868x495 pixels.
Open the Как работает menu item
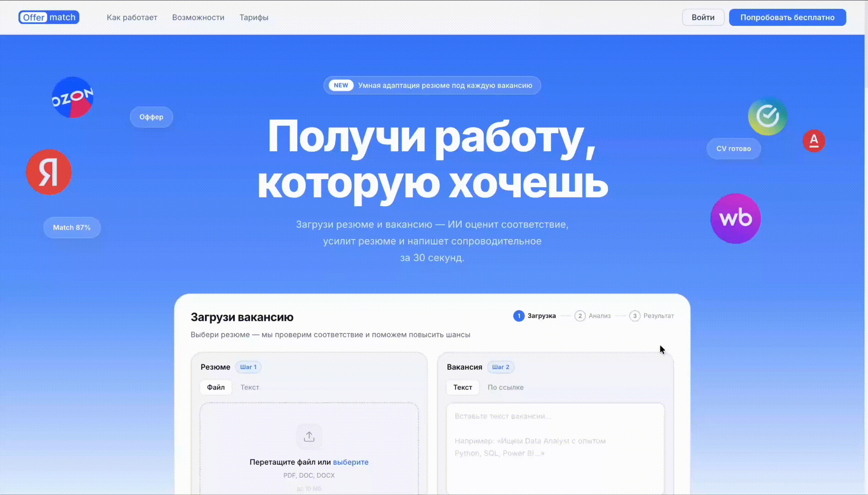point(132,17)
